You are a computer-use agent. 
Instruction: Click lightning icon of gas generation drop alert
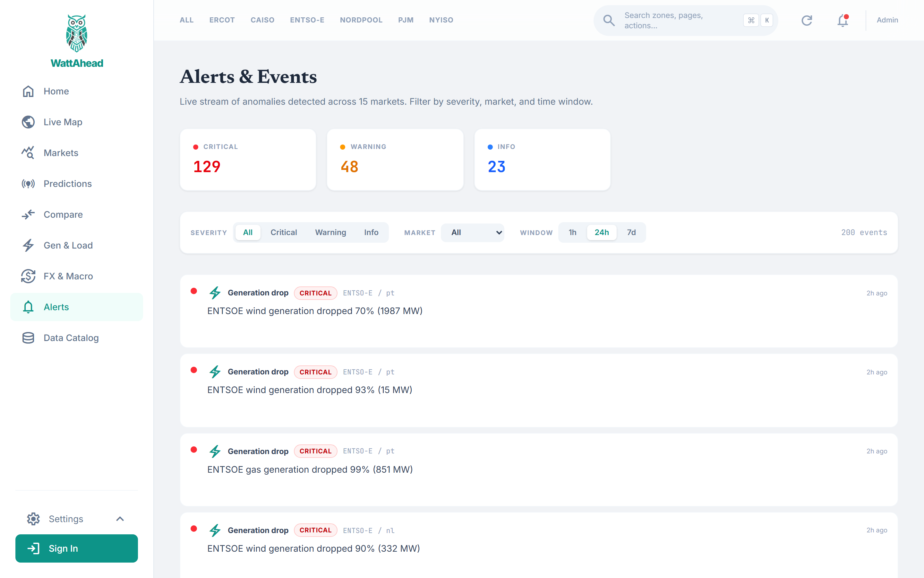click(215, 451)
